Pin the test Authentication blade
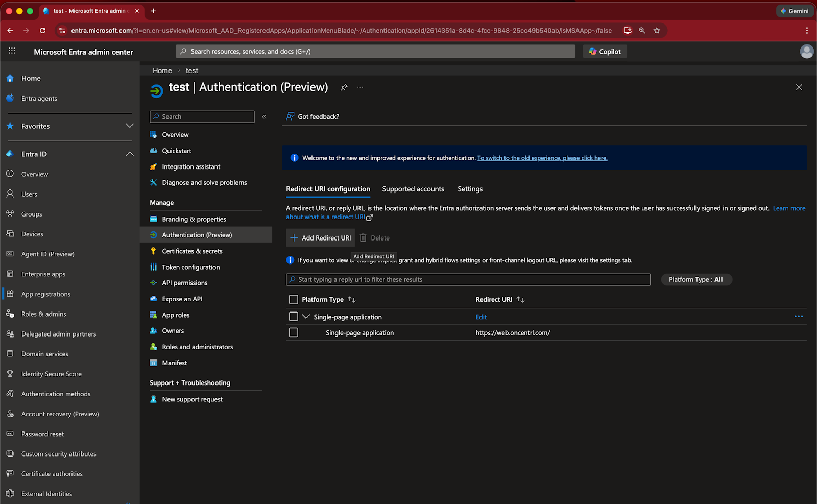Viewport: 817px width, 504px height. [x=344, y=87]
